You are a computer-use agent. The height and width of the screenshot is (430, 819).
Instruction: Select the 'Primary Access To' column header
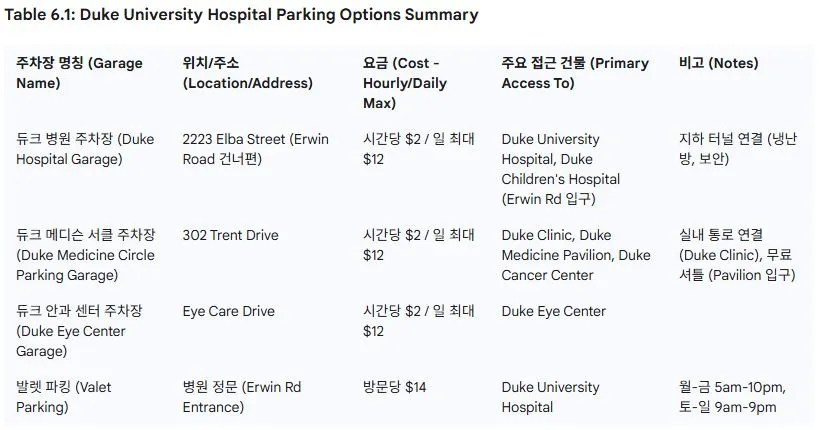tap(575, 73)
